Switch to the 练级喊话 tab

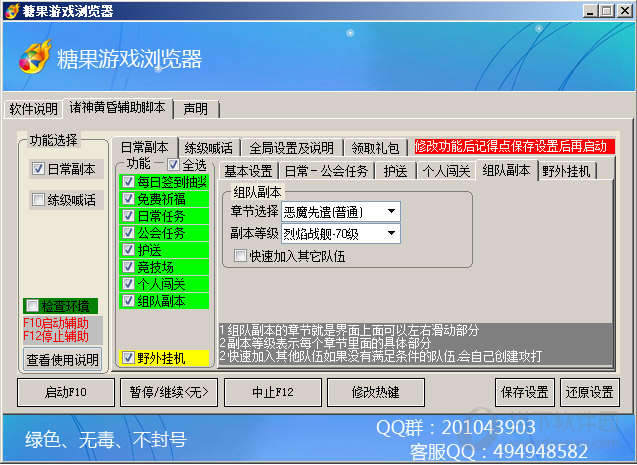click(209, 148)
